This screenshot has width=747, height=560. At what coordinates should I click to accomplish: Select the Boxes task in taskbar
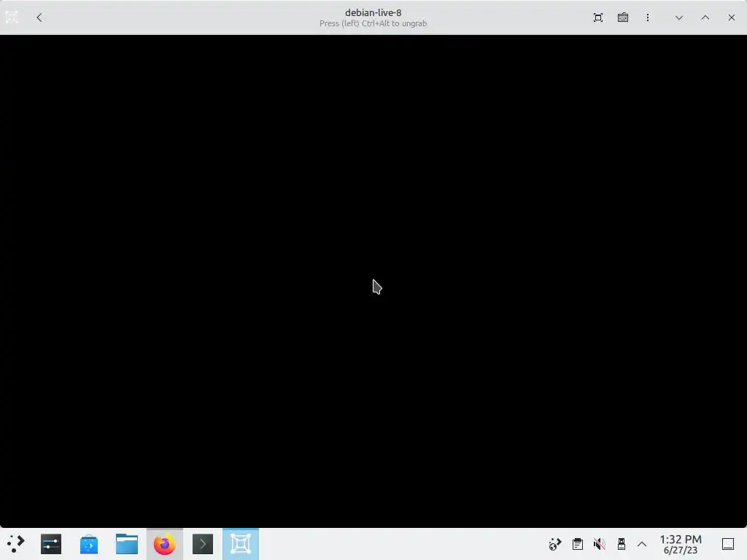click(241, 544)
